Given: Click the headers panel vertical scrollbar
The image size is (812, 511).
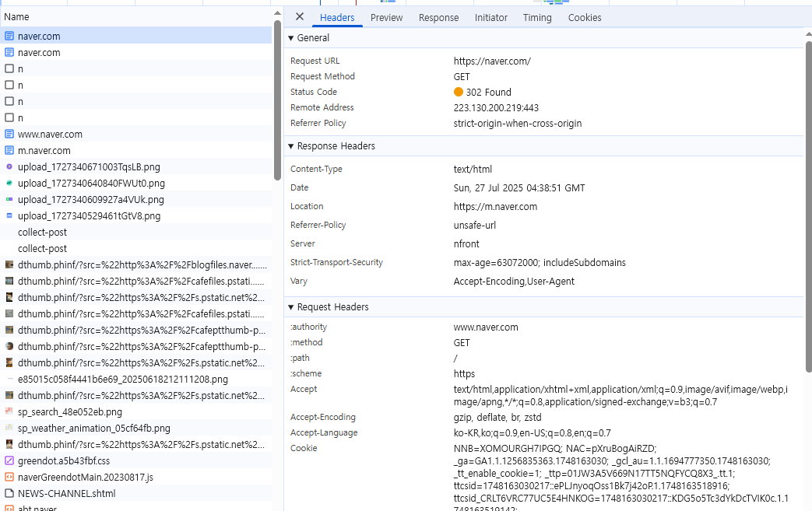Looking at the screenshot, I should 809,206.
